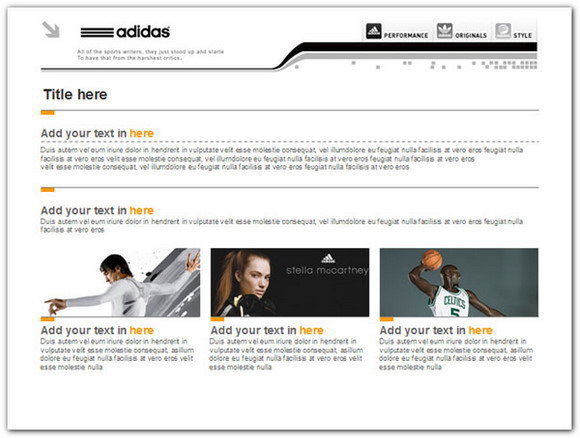Click the Performance logo icon
Screen dimensions: 580x438
(374, 31)
